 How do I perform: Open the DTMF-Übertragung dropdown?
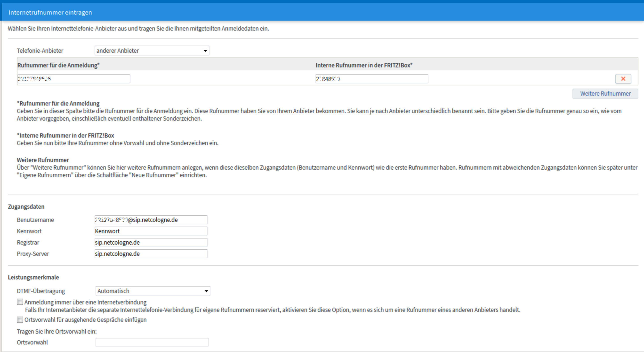[x=153, y=291]
